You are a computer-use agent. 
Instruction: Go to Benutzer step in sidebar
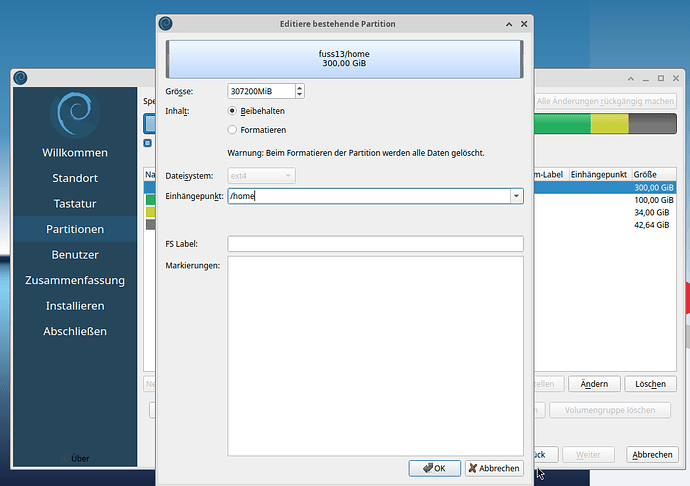(x=75, y=255)
